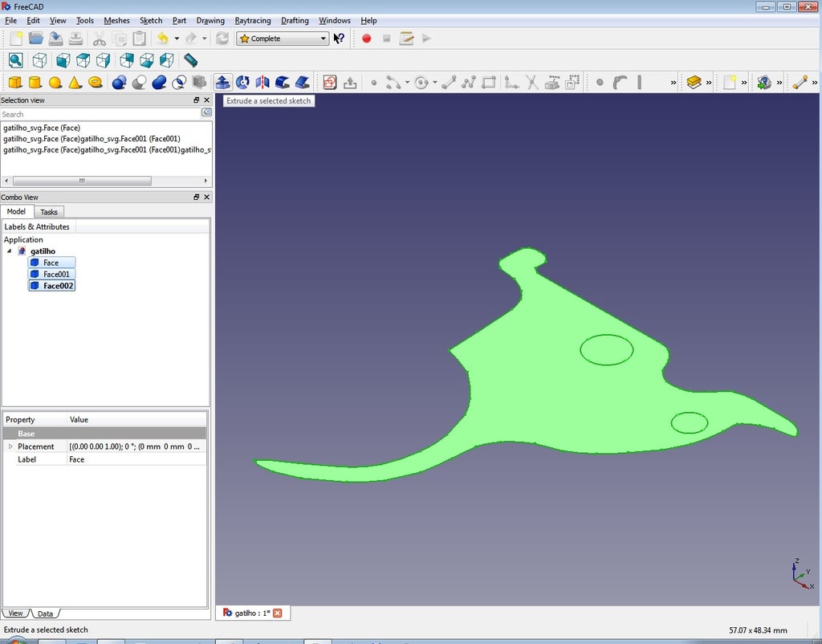Click the Extrude sketch tool icon
822x644 pixels.
(223, 82)
